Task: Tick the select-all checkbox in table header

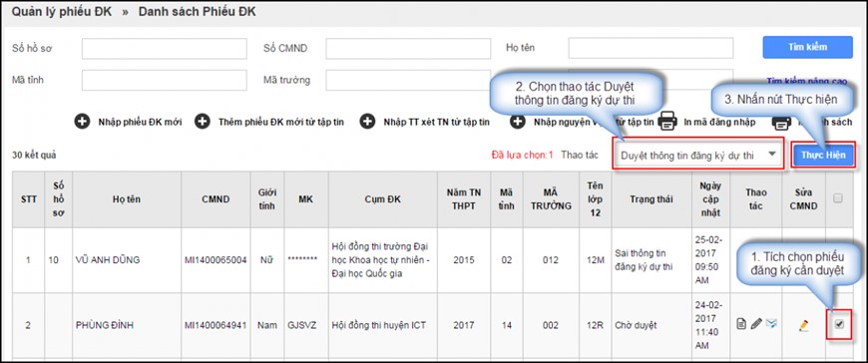Action: pyautogui.click(x=837, y=198)
